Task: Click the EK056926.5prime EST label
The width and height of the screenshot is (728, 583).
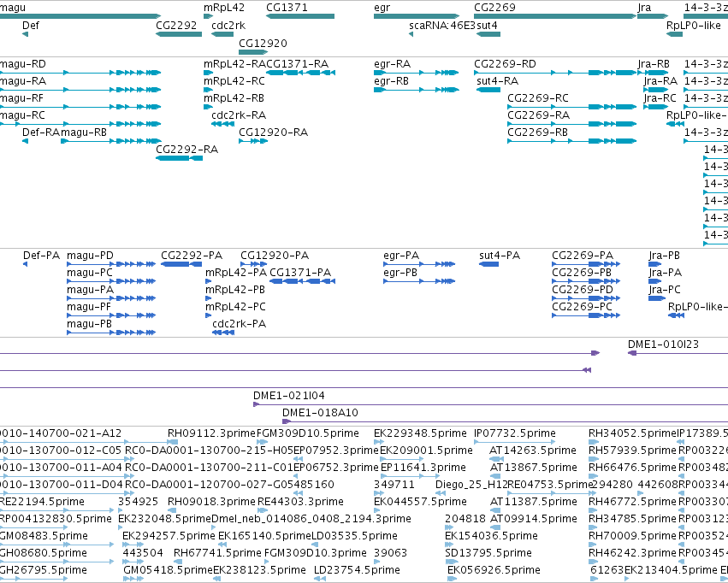Action: pyautogui.click(x=494, y=570)
